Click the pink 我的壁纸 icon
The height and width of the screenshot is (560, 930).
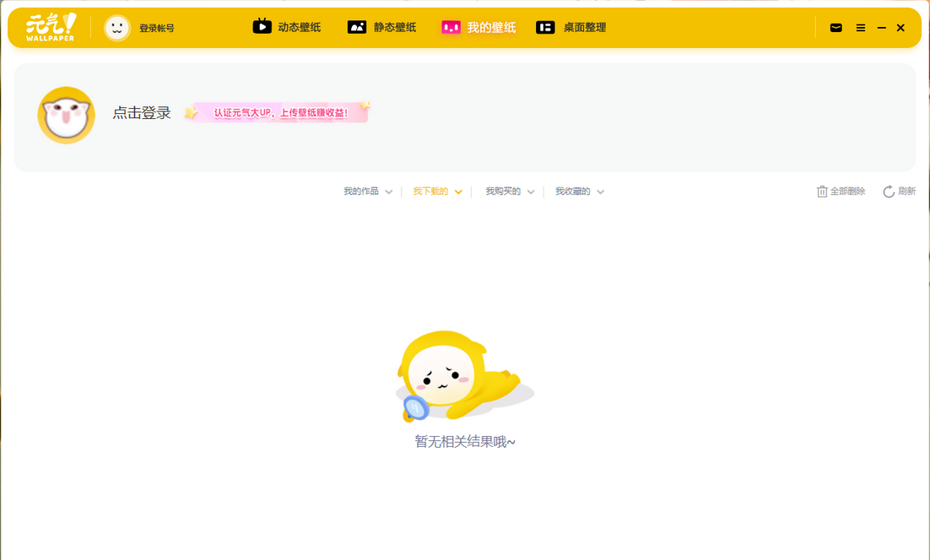pos(451,27)
